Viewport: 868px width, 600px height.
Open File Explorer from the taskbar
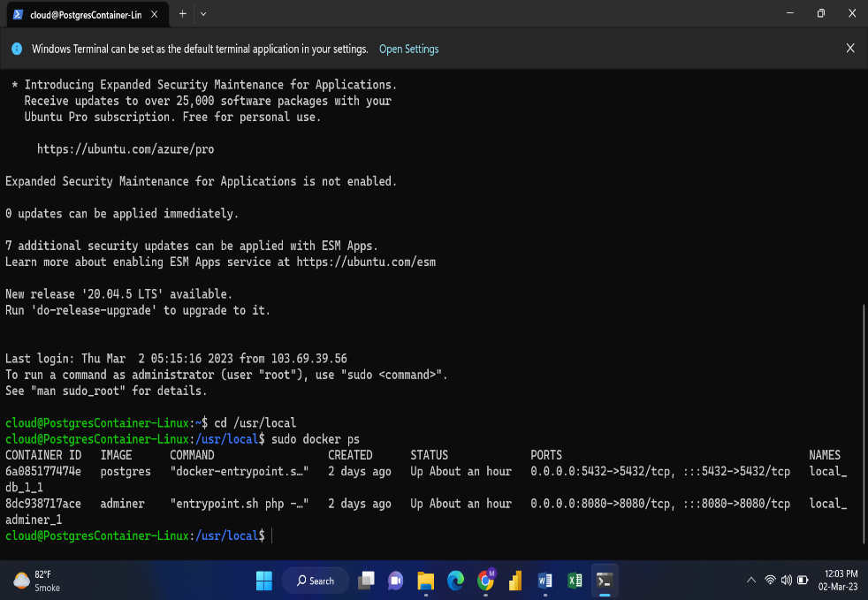(426, 581)
